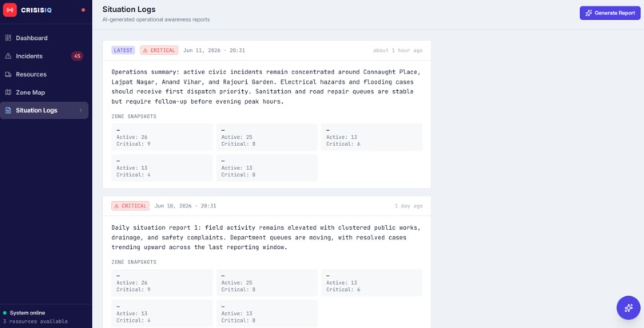Click the 'AI-generated operational awareness reports' subtitle

point(156,19)
